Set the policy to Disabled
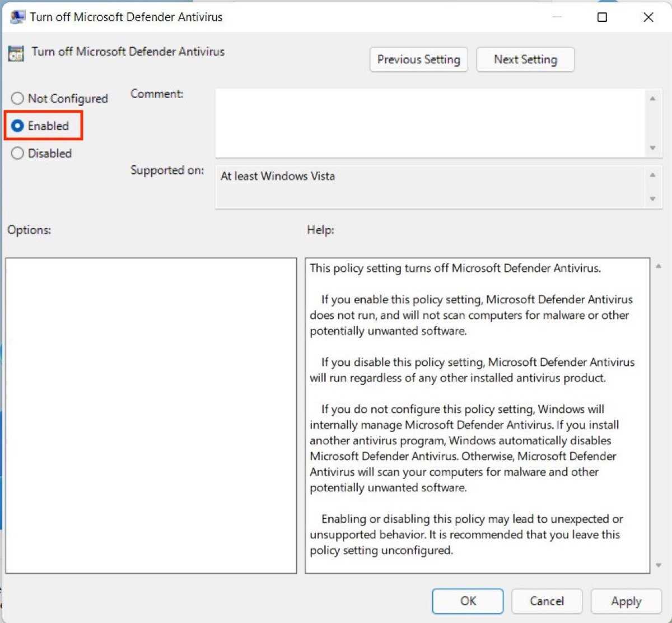Screen dimensions: 672x623 pos(17,154)
